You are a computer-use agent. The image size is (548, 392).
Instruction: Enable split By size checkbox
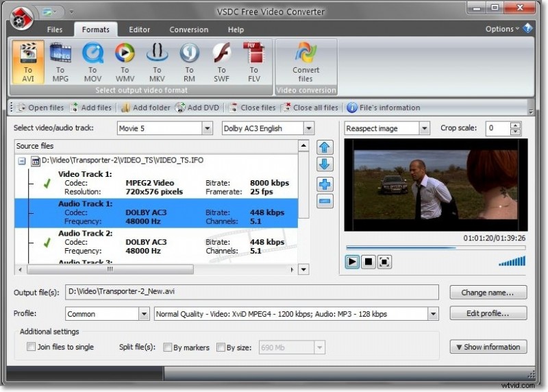click(x=221, y=347)
